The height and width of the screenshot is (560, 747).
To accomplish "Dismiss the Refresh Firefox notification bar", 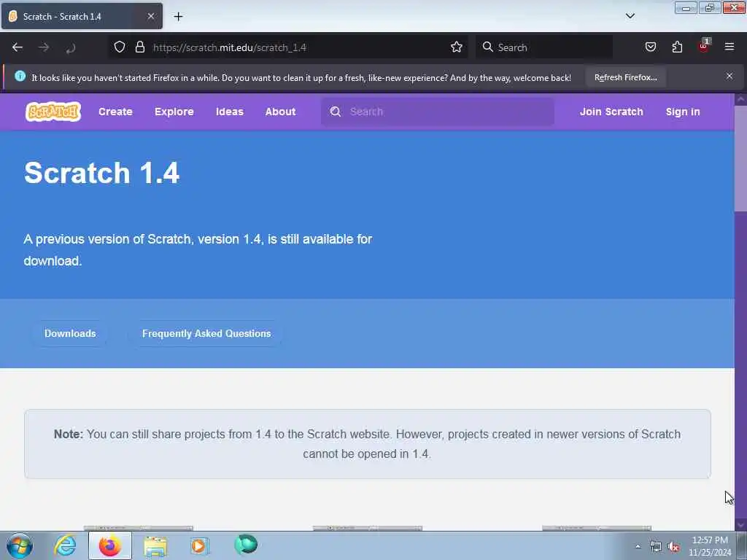I will (x=729, y=76).
